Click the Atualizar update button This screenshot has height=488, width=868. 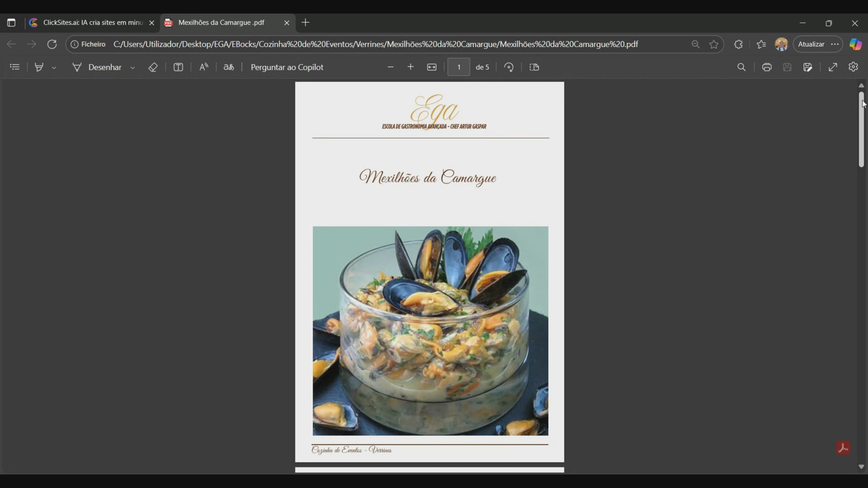pos(811,44)
